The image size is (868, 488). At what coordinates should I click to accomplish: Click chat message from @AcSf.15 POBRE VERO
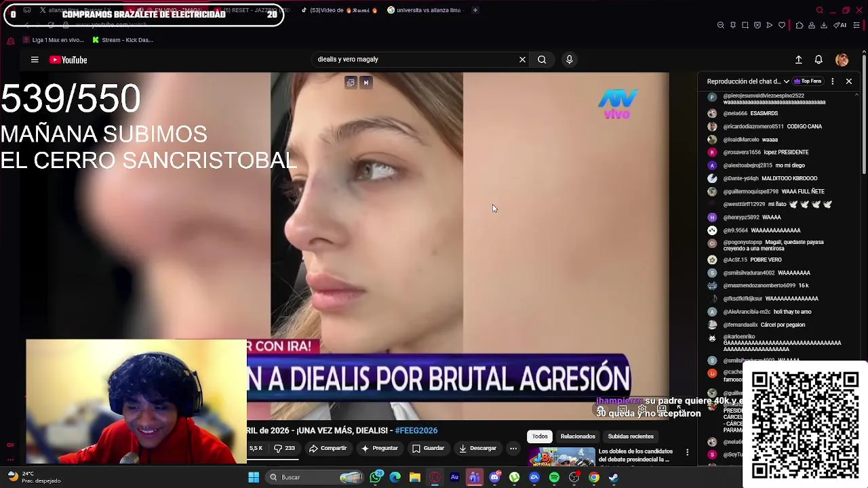pyautogui.click(x=753, y=260)
